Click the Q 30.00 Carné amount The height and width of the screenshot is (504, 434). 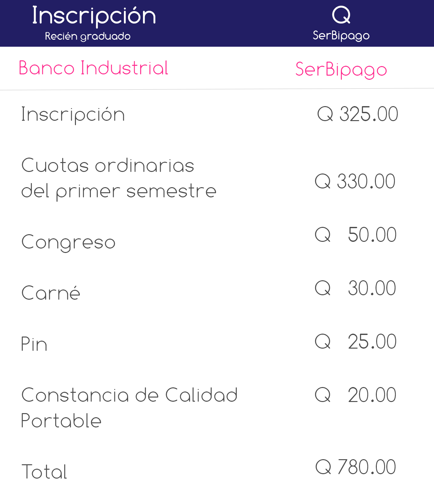click(x=356, y=288)
